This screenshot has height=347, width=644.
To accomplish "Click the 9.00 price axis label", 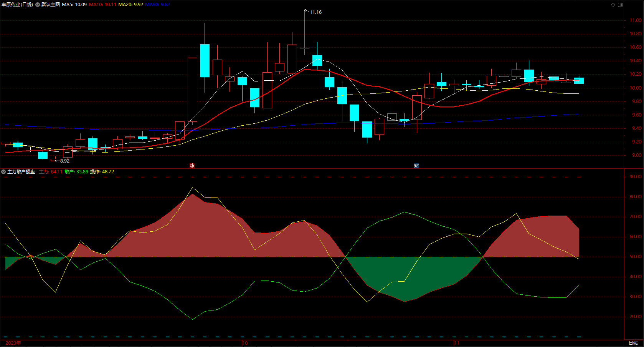I will click(637, 155).
